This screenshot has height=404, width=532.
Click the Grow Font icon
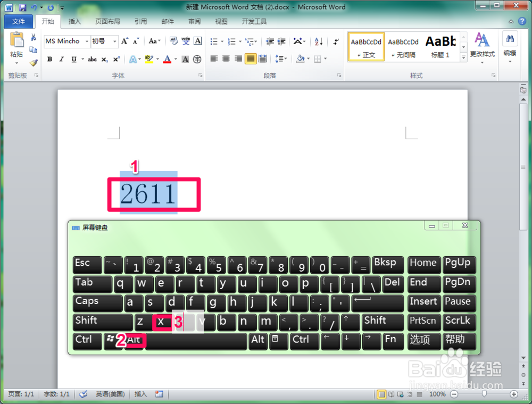click(125, 41)
